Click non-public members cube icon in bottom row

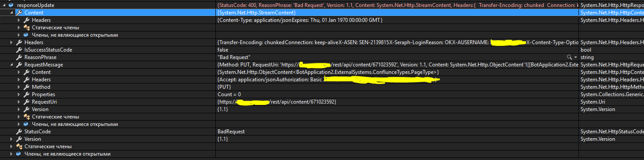pyautogui.click(x=19, y=154)
